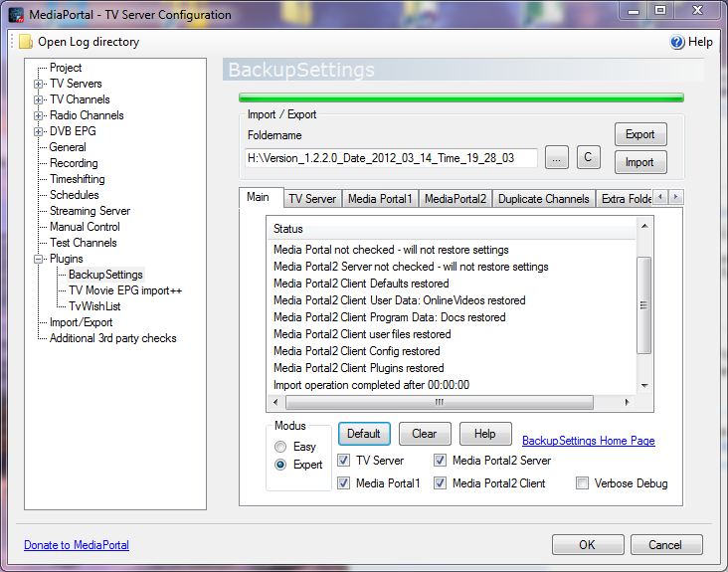728x572 pixels.
Task: Switch to the TV Server tab
Action: coord(312,199)
